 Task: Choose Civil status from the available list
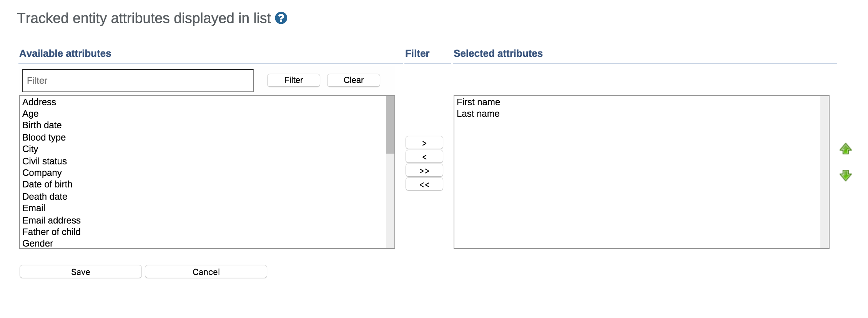coord(45,161)
